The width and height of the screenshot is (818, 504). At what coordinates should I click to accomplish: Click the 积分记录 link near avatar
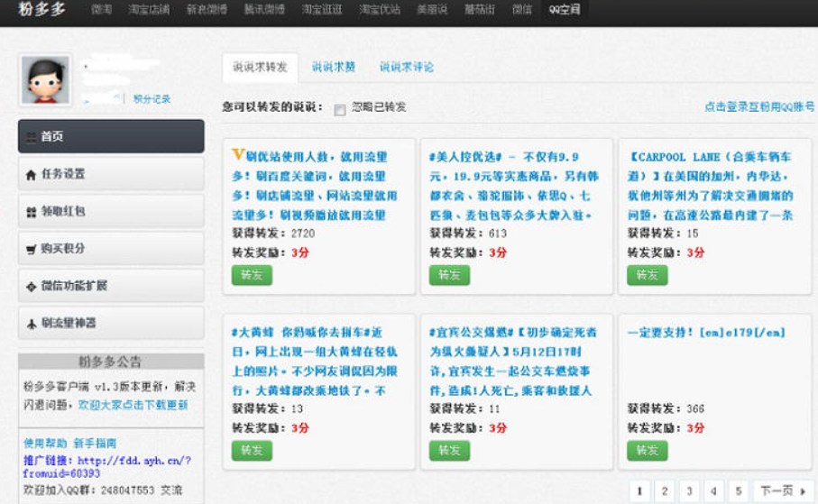pyautogui.click(x=152, y=99)
